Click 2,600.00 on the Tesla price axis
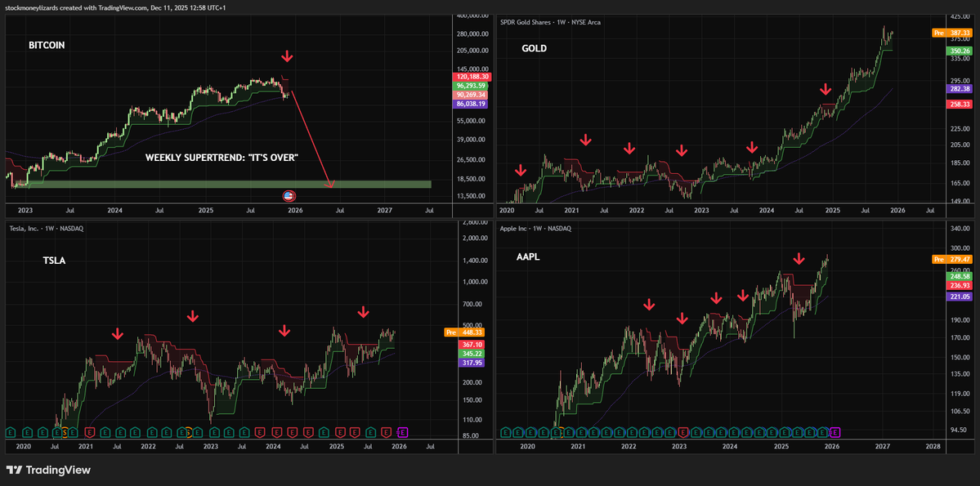980x486 pixels. click(476, 222)
